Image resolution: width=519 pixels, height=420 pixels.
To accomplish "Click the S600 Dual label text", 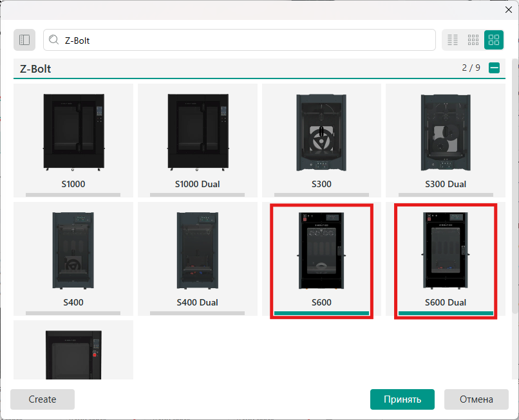I will click(446, 302).
